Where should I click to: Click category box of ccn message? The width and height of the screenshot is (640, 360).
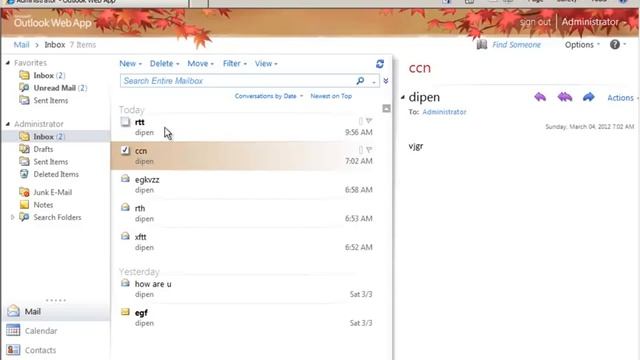tap(360, 150)
